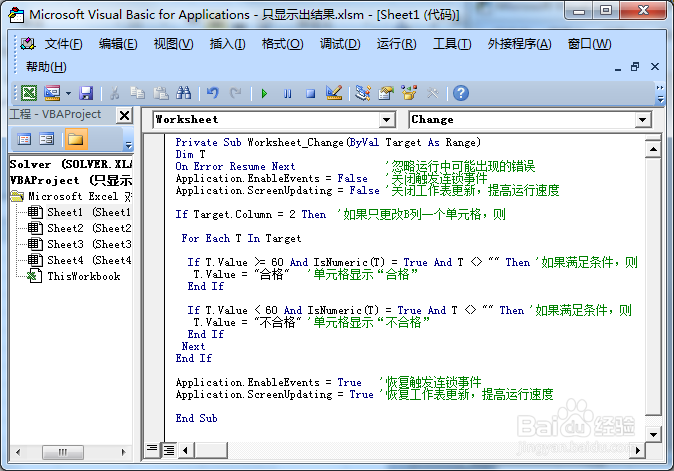674x471 pixels.
Task: Open Find with the binoculars icon
Action: (x=184, y=93)
